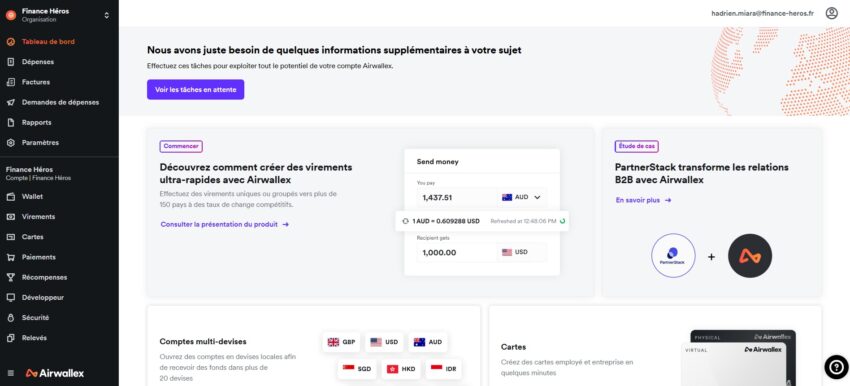
Task: Go to Virements menu item
Action: (38, 217)
